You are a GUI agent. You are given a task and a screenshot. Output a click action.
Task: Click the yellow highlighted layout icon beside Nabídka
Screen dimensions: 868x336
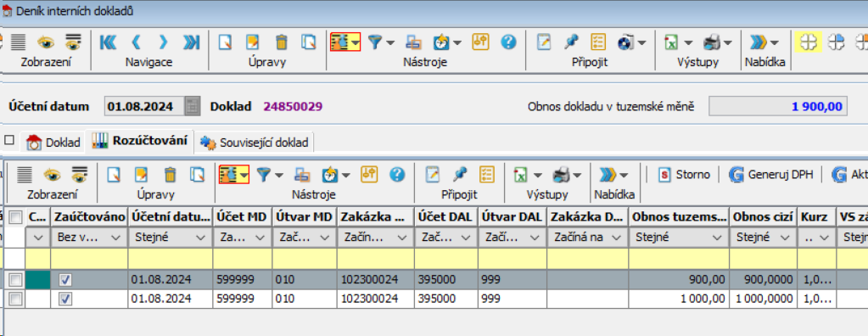[809, 42]
